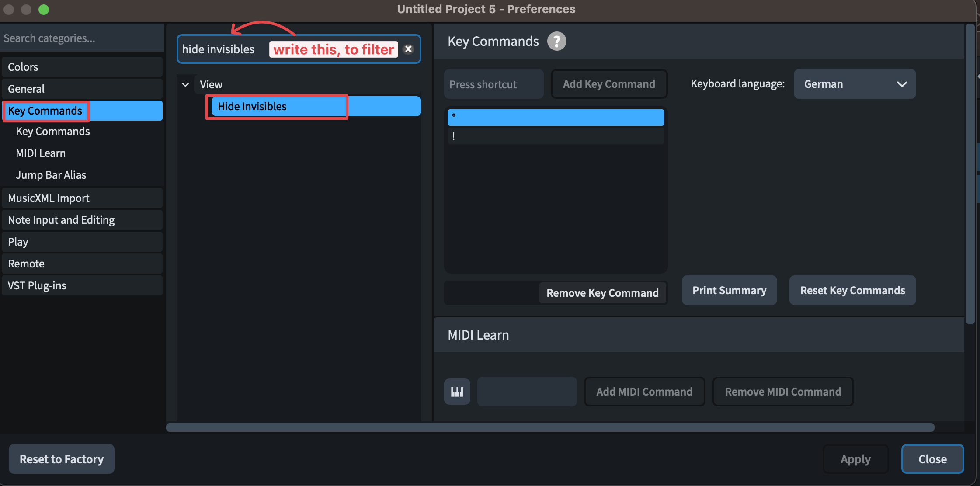Image resolution: width=980 pixels, height=486 pixels.
Task: Click the right vertical scrollbar
Action: (970, 175)
